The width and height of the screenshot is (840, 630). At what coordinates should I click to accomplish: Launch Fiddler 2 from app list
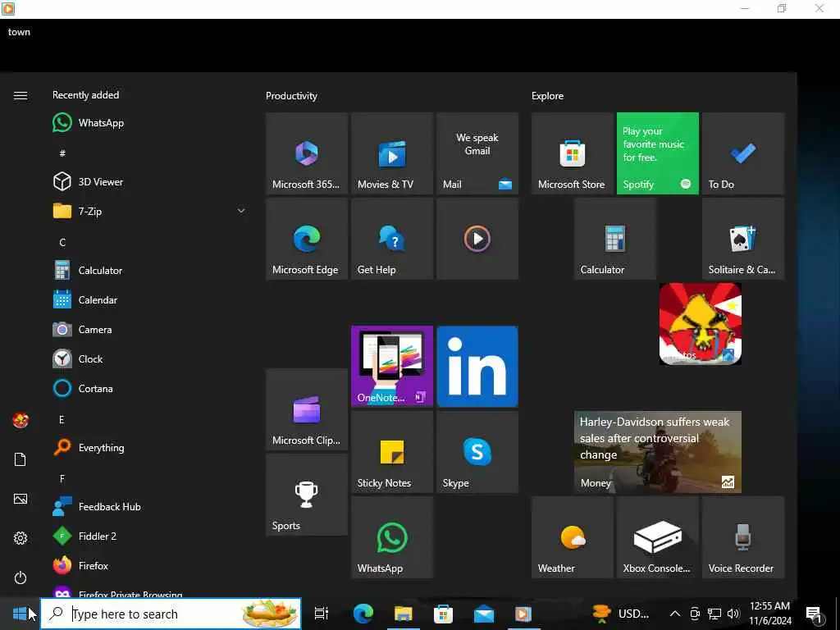(x=150, y=536)
